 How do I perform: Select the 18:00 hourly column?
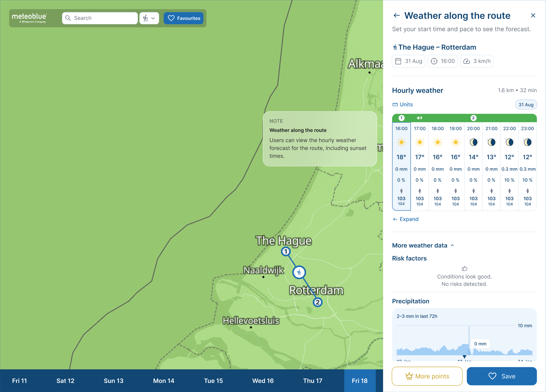tap(437, 166)
